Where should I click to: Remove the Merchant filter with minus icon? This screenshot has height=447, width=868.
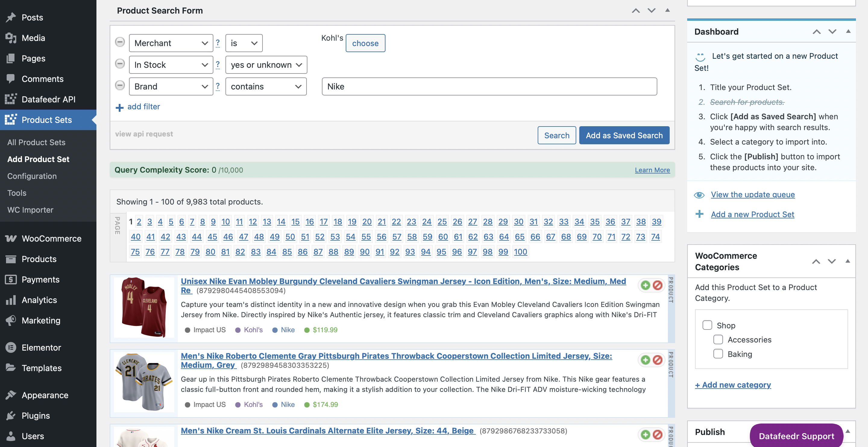[120, 42]
